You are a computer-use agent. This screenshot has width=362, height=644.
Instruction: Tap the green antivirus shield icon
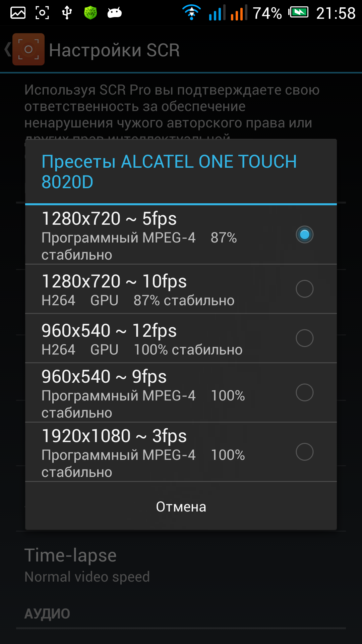pyautogui.click(x=90, y=13)
